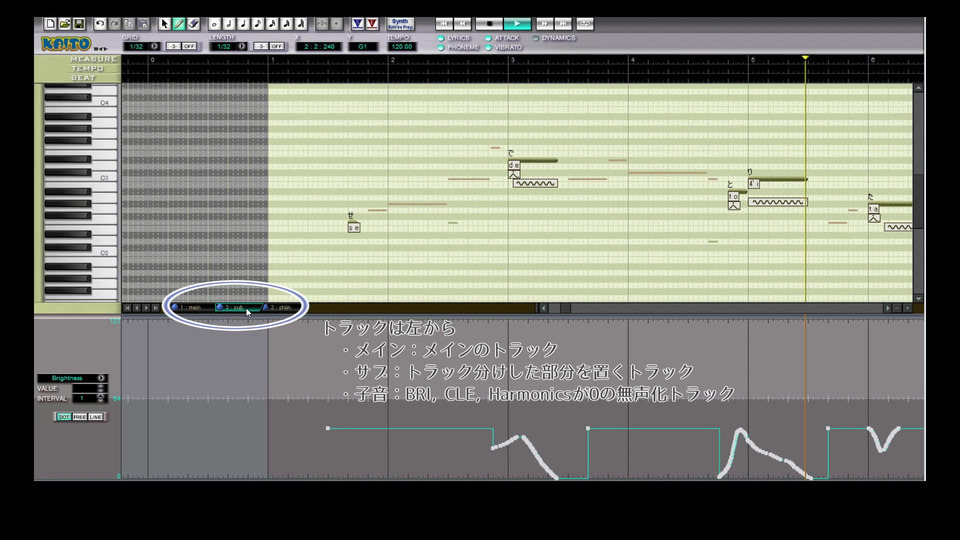The width and height of the screenshot is (960, 540).
Task: Toggle the ATTACK display indicator
Action: click(489, 38)
